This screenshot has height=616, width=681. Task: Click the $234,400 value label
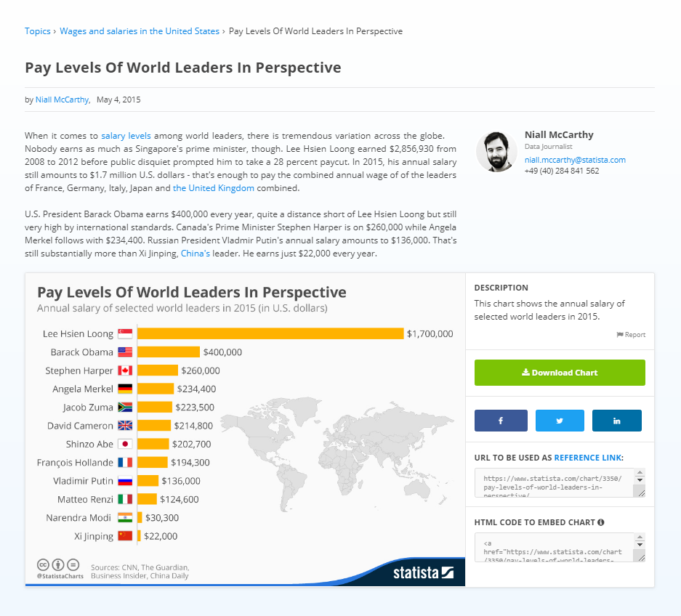[196, 389]
